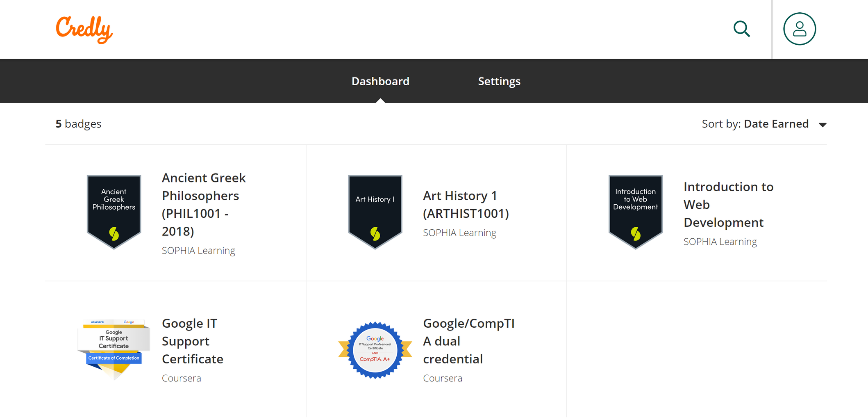This screenshot has height=420, width=868.
Task: Click the 5 badges count label
Action: pos(78,124)
